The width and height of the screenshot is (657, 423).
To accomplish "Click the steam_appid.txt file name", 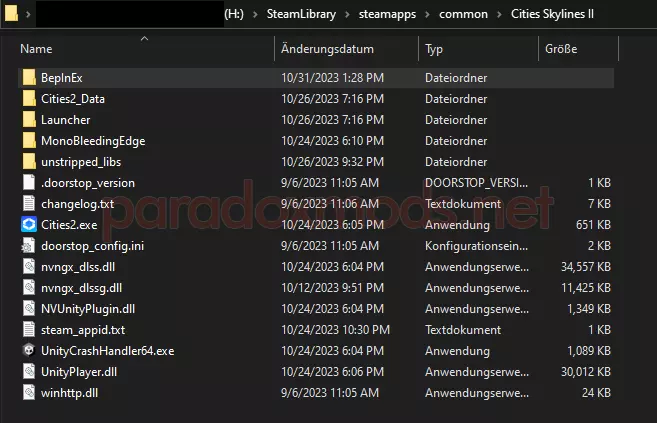I will (x=83, y=330).
